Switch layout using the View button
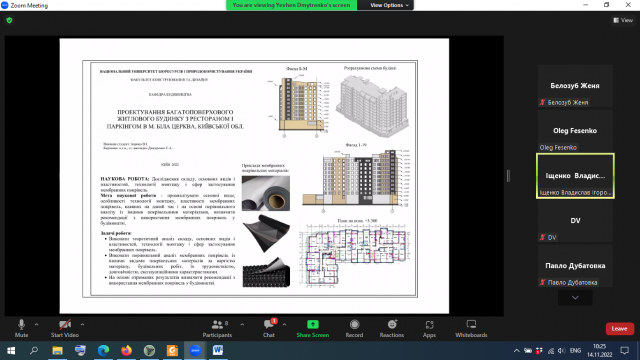The image size is (640, 360). (623, 20)
